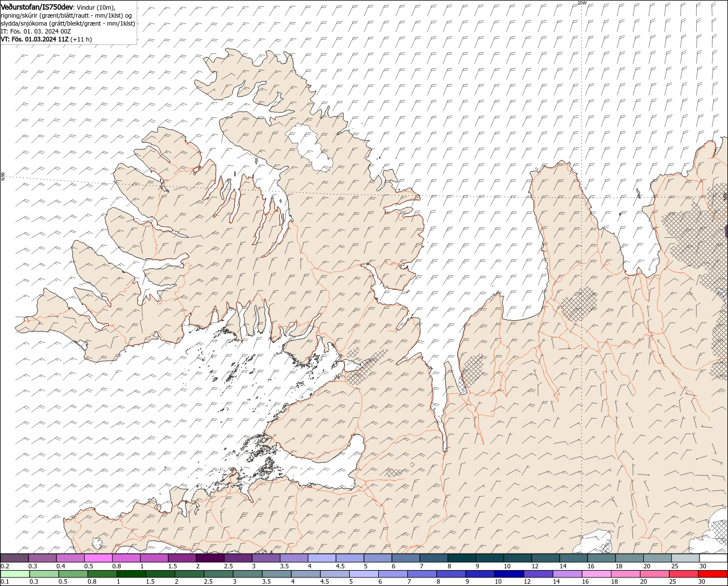Click the slydda/snjókoma description line
Image resolution: width=728 pixels, height=586 pixels.
coord(68,23)
